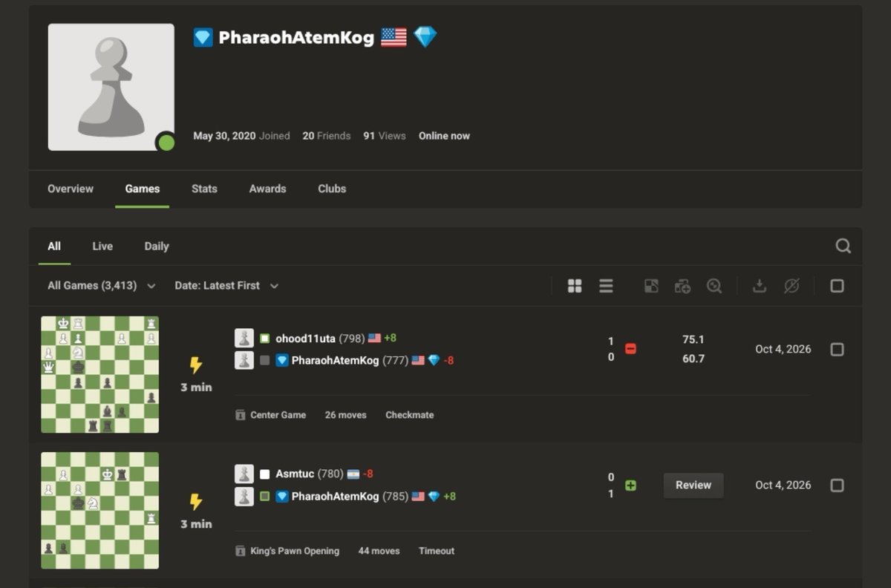Viewport: 891px width, 588px height.
Task: Open the Overview tab
Action: (x=71, y=189)
